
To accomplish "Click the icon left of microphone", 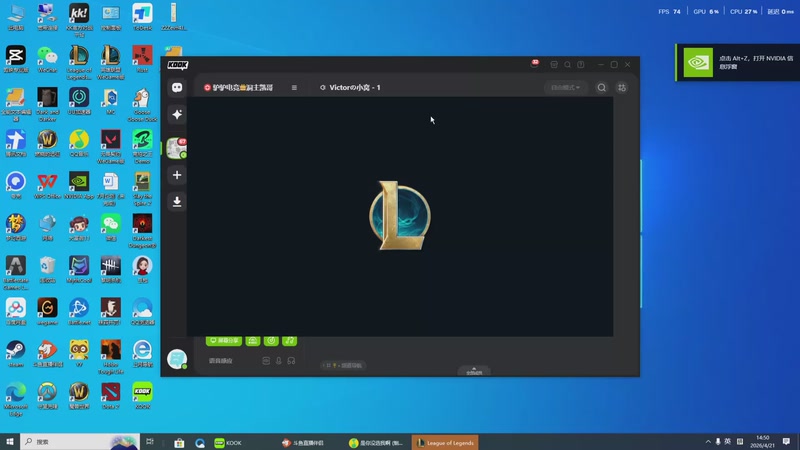I will pos(266,361).
